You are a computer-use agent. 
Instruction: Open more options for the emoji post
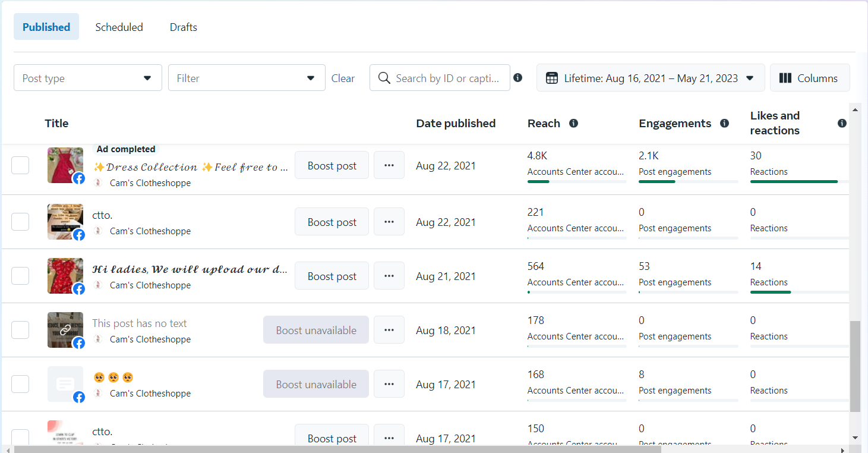389,384
